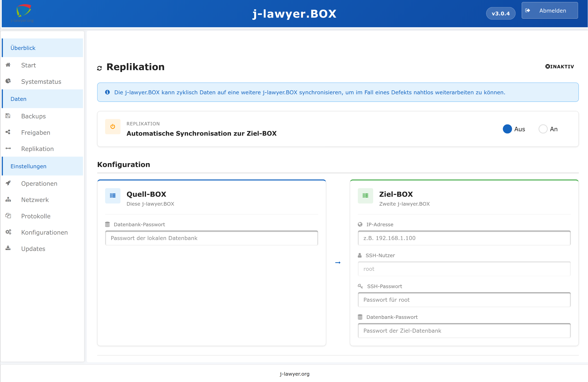Click the orange power icon in Replikation card

pos(113,127)
